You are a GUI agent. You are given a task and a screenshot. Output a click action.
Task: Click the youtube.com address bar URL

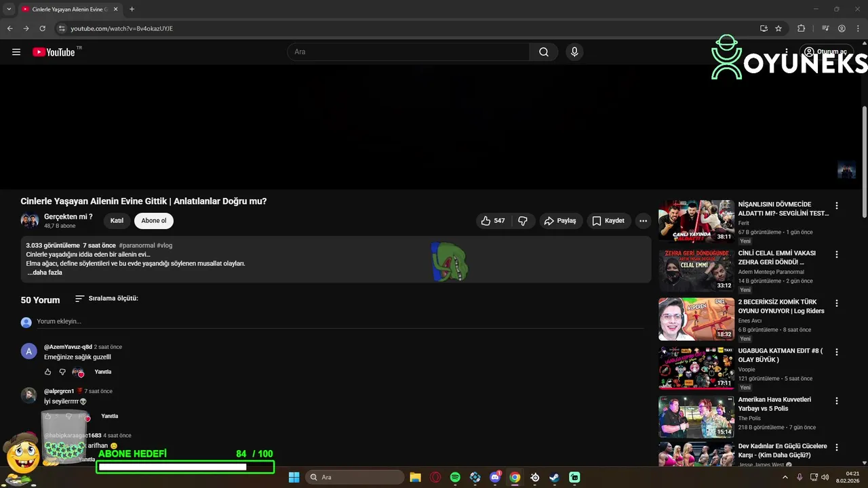pyautogui.click(x=121, y=28)
